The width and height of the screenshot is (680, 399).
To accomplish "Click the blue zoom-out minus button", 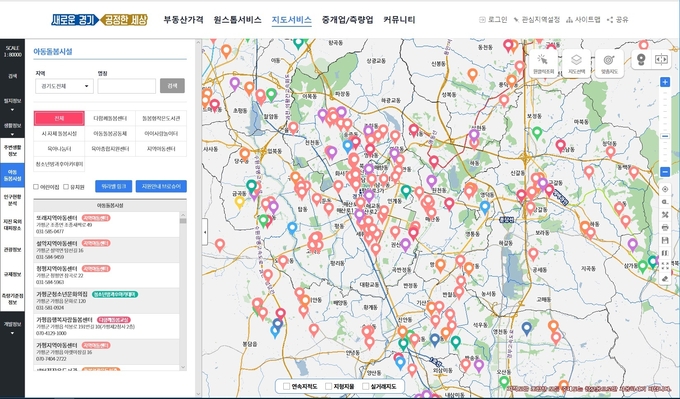I will pyautogui.click(x=665, y=172).
